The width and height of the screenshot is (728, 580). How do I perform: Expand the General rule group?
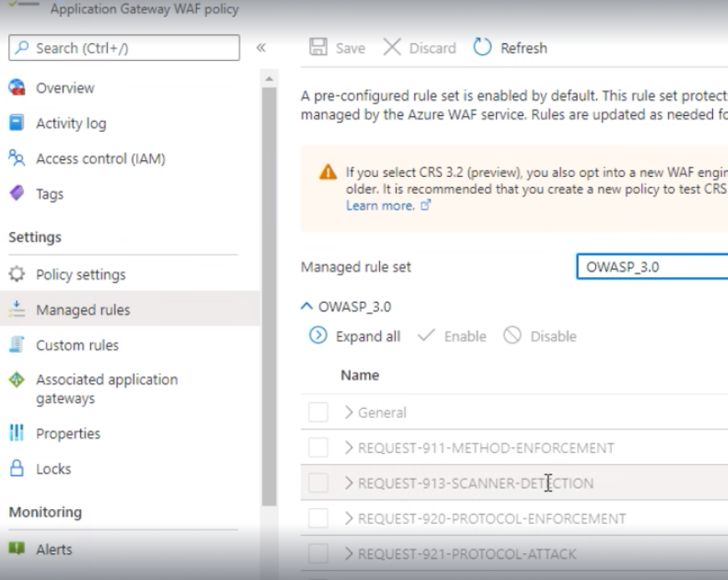coord(349,412)
